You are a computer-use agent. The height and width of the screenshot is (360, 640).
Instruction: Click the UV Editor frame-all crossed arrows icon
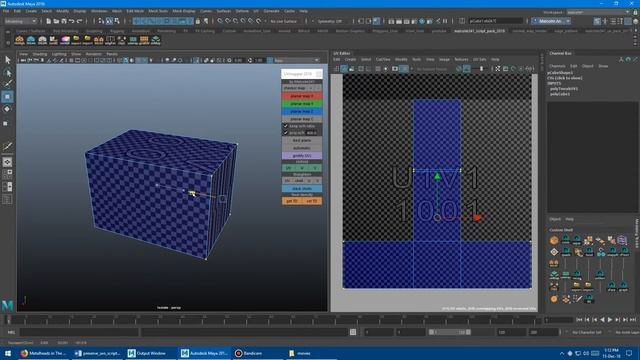click(x=498, y=69)
